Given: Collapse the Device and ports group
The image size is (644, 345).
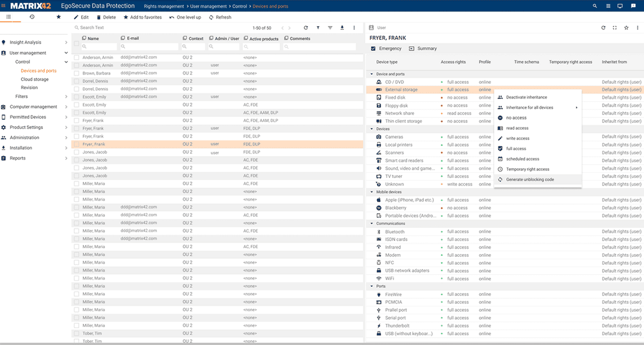Looking at the screenshot, I should [372, 75].
